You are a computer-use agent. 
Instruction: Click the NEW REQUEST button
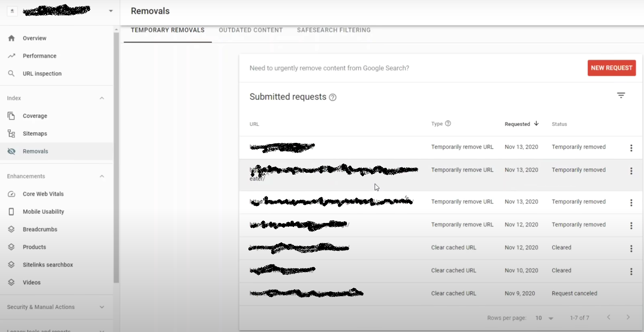pos(611,68)
